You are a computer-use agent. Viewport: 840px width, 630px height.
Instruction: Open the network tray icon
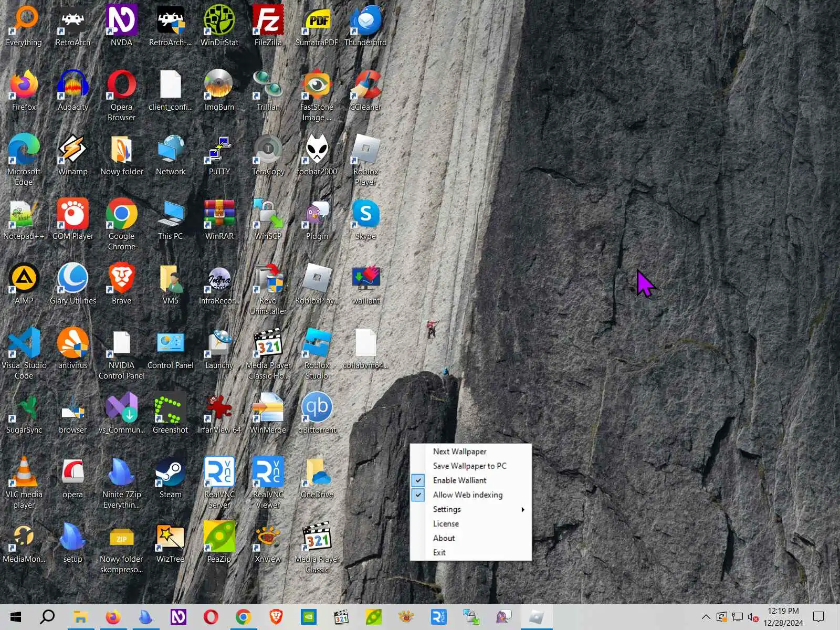pos(738,617)
